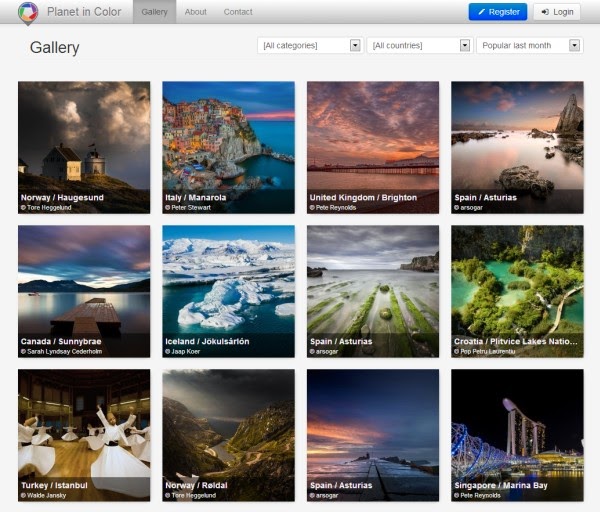Click the Register button

[498, 12]
